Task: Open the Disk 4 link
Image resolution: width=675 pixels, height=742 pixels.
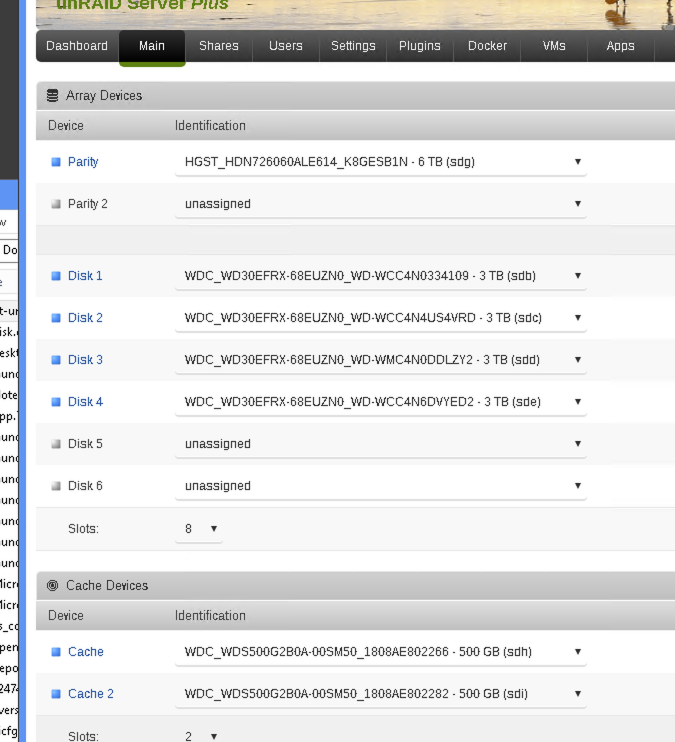Action: click(85, 402)
